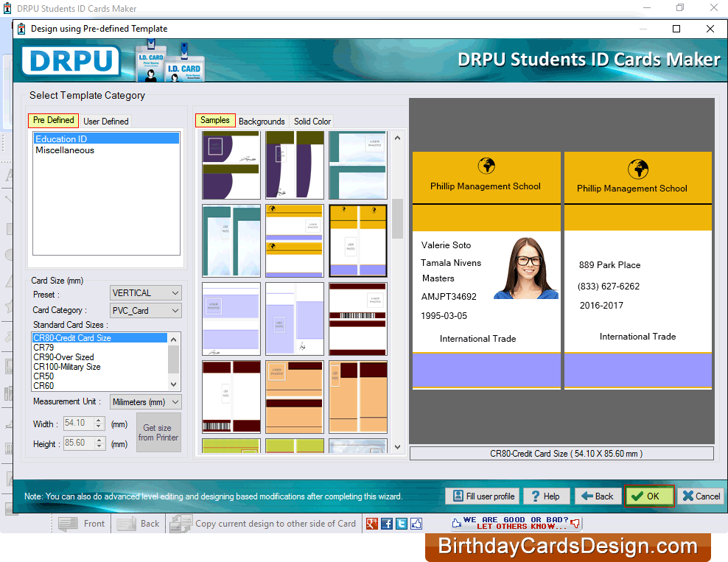This screenshot has width=728, height=562.
Task: Click 'Copy current design to other side of Card'
Action: click(x=263, y=524)
